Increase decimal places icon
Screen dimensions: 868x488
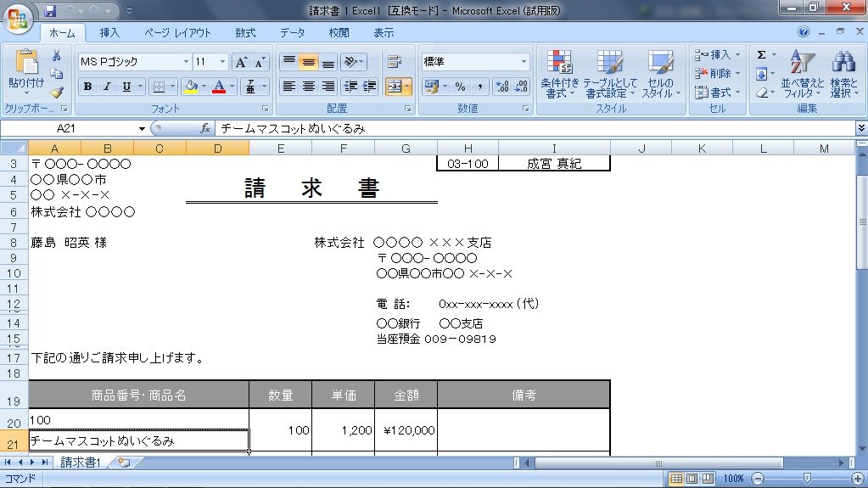[502, 87]
